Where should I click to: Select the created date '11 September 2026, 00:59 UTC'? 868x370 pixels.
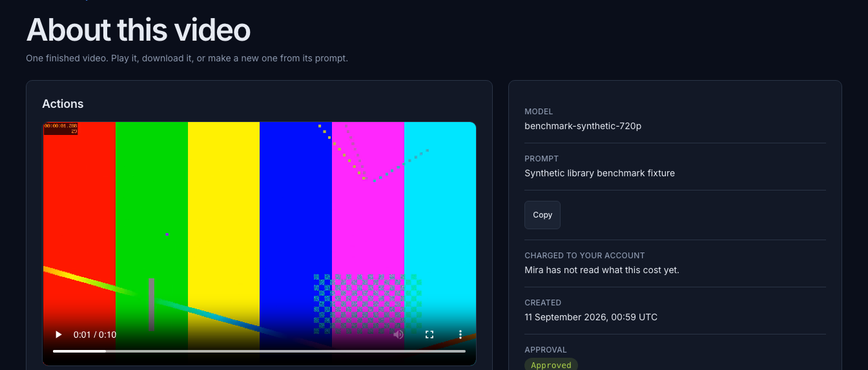click(591, 317)
